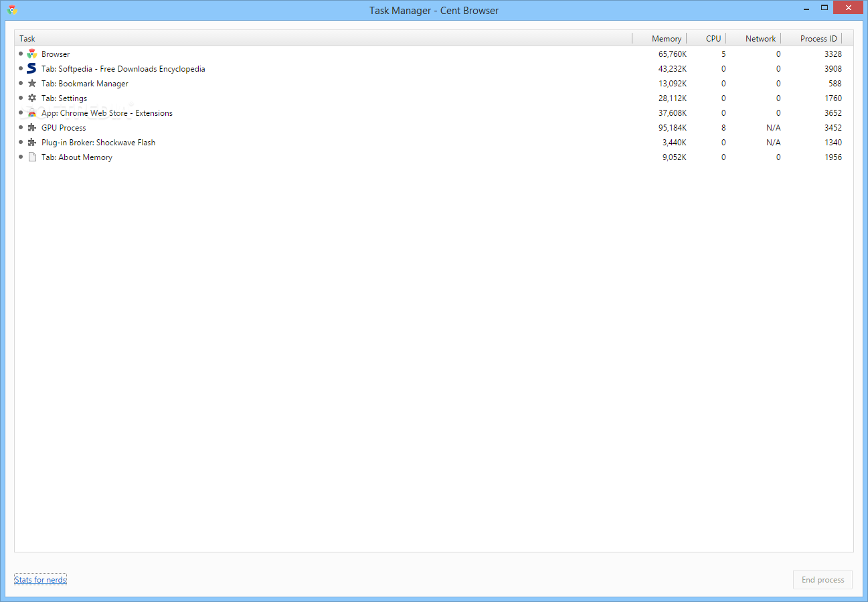
Task: Select the Browser task row
Action: 434,54
